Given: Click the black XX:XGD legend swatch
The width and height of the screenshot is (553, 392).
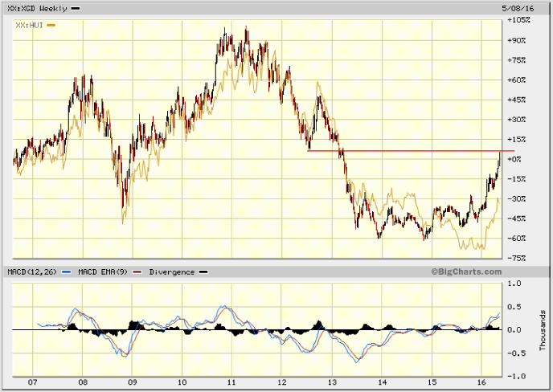Looking at the screenshot, I should tap(76, 8).
